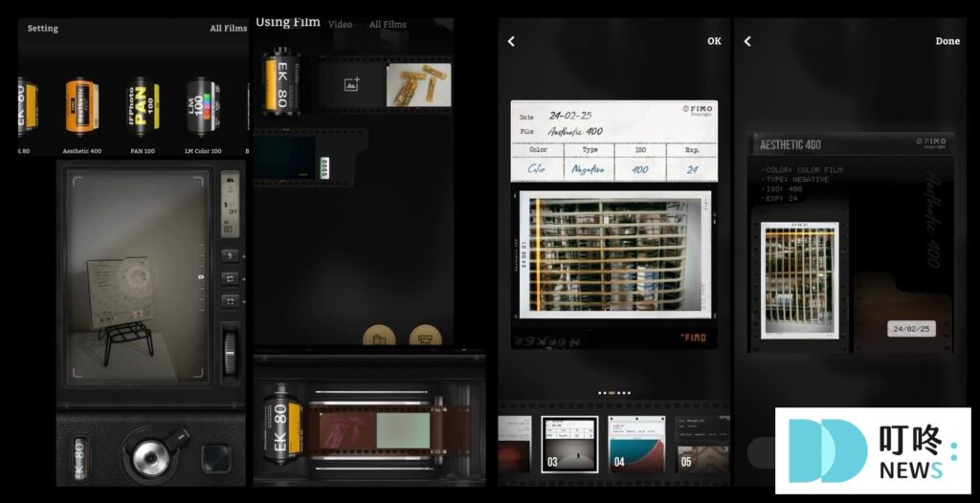Tap the viewfinder showing the easel

point(138,277)
